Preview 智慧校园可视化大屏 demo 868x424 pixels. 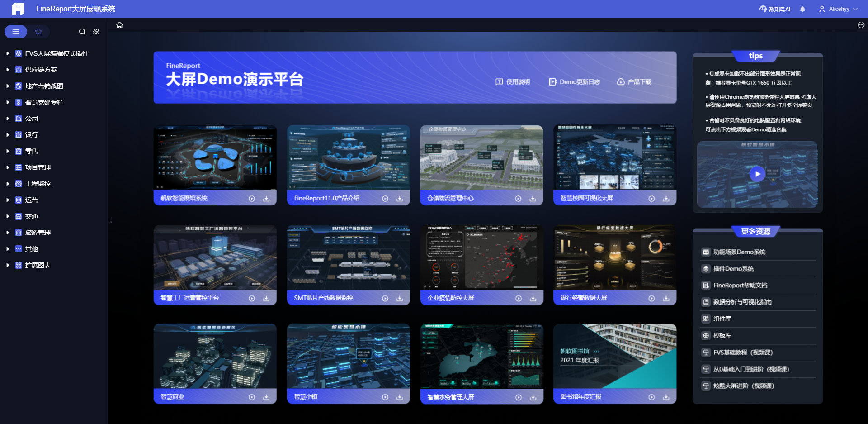(651, 199)
